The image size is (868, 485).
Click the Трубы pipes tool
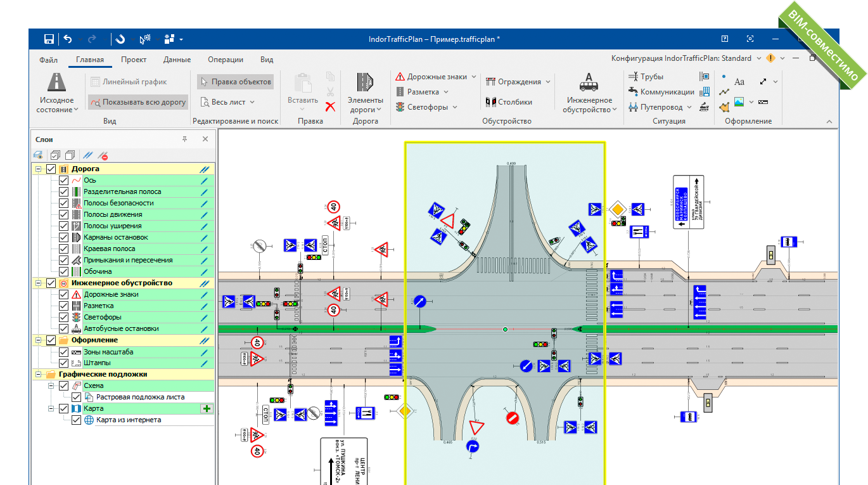[646, 77]
